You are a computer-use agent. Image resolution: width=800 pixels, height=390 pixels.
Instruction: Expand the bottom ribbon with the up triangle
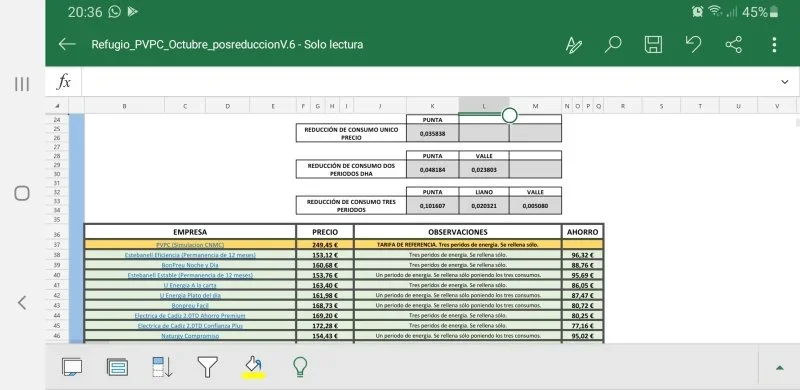click(779, 368)
